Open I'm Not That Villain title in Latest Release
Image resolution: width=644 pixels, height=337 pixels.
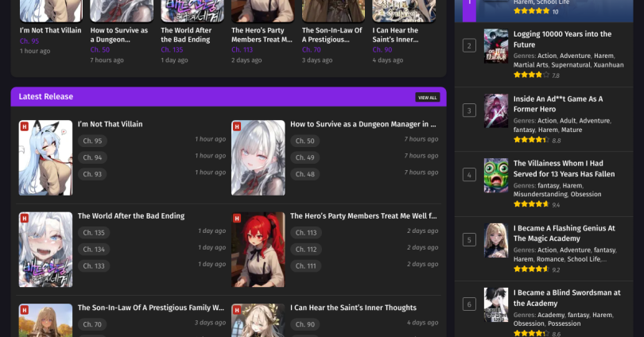click(110, 124)
